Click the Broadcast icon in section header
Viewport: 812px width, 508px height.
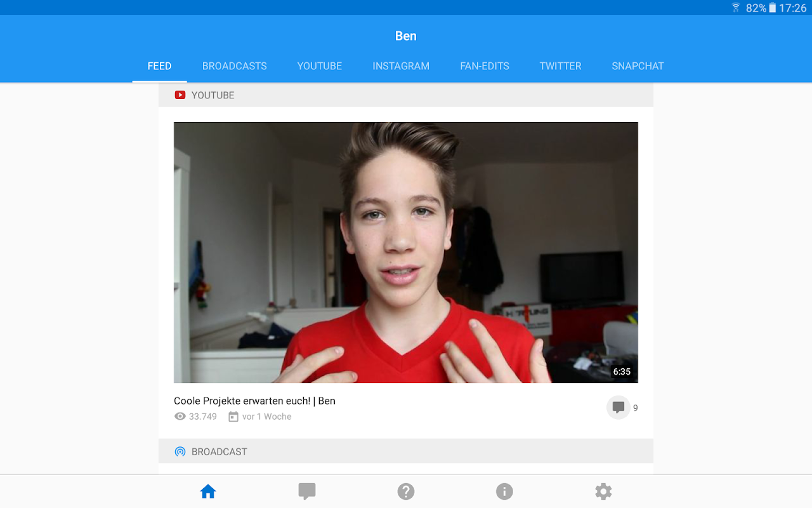pyautogui.click(x=180, y=451)
